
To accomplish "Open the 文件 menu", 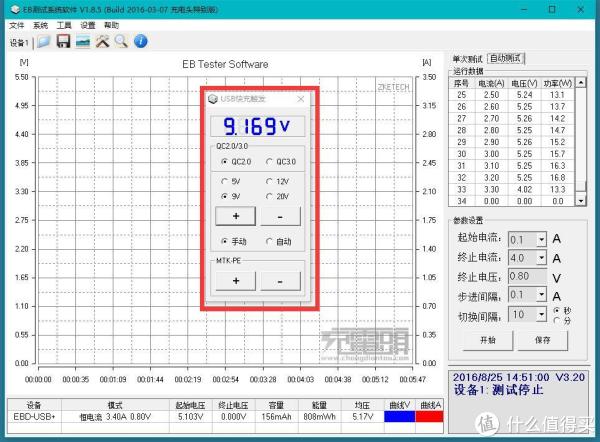I will [17, 25].
